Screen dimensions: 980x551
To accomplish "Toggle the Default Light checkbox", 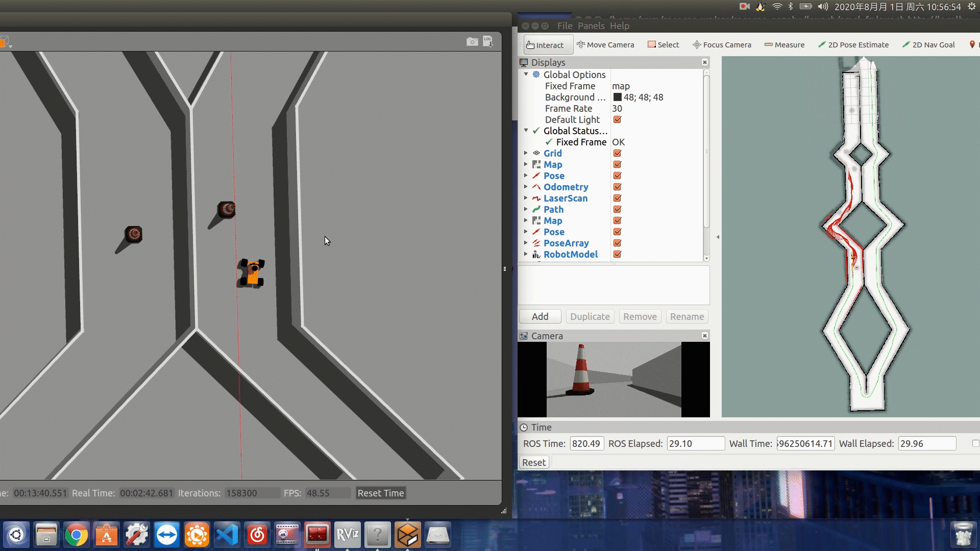I will (x=617, y=120).
